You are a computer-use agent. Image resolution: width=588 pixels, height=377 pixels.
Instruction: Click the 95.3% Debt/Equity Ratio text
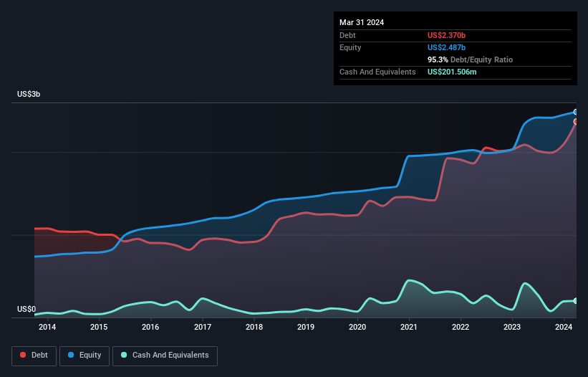tap(471, 59)
